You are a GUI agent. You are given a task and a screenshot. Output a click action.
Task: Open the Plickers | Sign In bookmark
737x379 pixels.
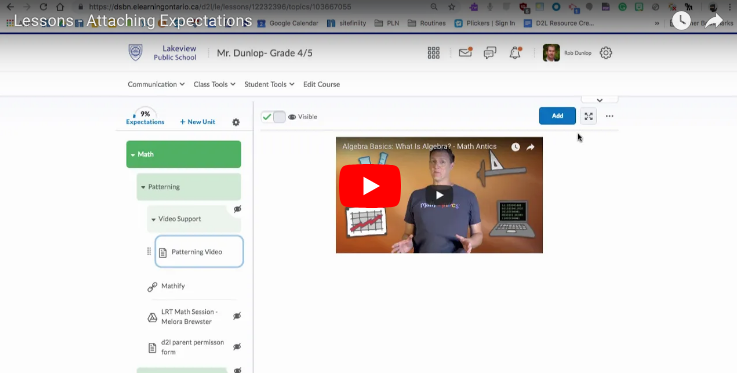(x=485, y=23)
